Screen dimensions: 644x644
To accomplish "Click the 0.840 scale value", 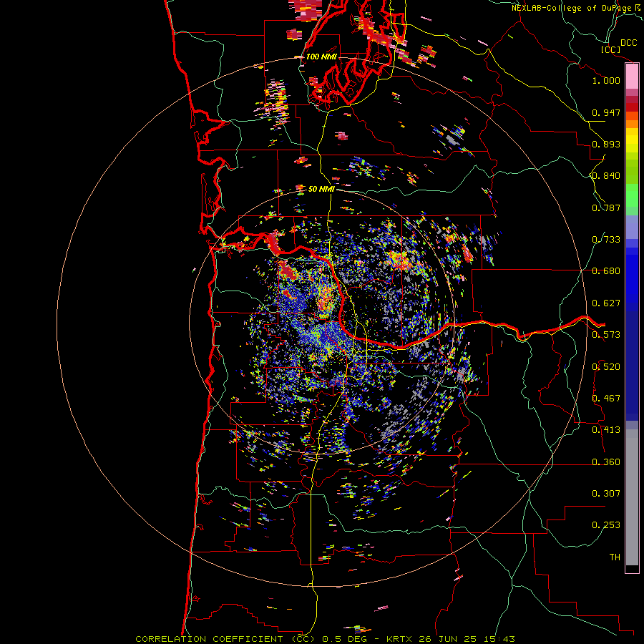I will (606, 176).
